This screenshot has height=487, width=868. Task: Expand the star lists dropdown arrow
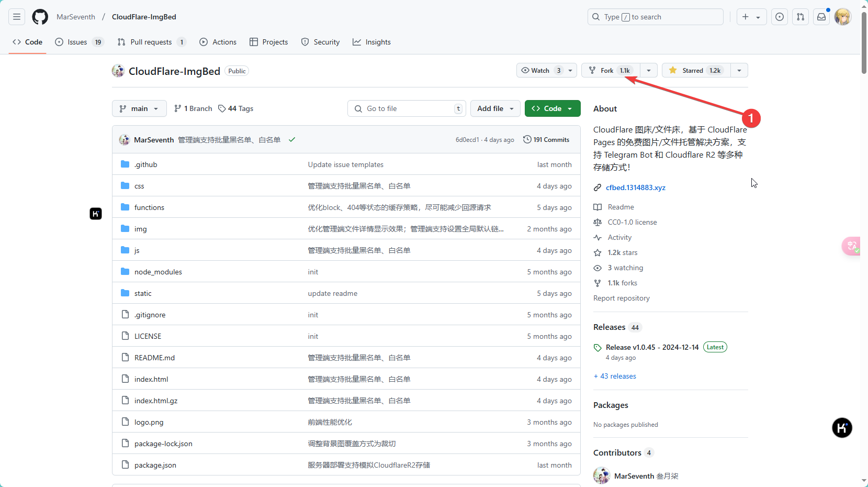(x=739, y=70)
